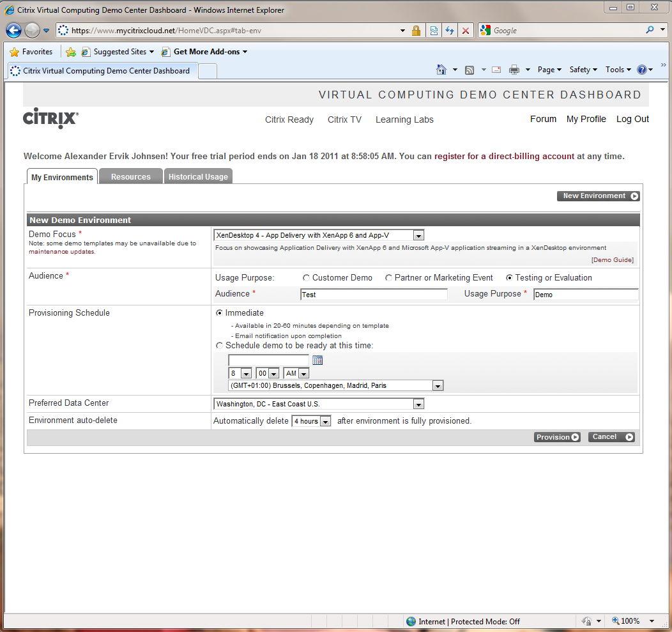Screen dimensions: 672x632
Task: Click the status bar privacy/security icon
Action: point(586,621)
